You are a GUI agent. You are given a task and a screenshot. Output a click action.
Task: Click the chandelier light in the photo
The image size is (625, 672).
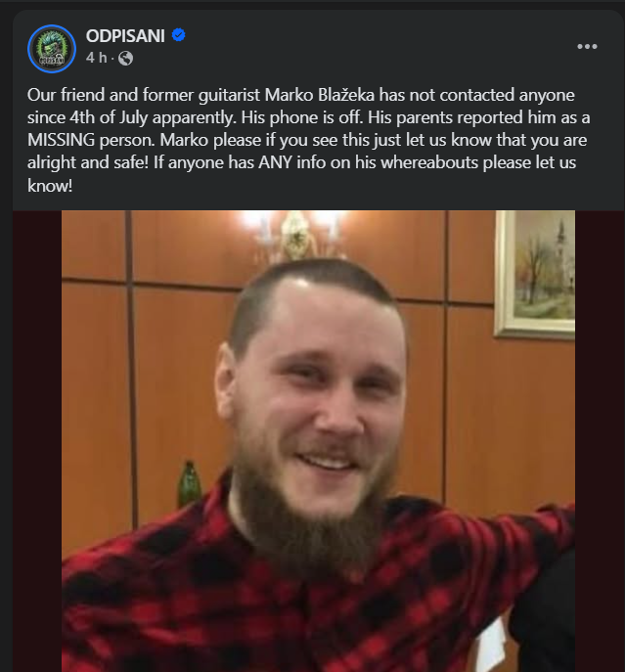[x=295, y=235]
